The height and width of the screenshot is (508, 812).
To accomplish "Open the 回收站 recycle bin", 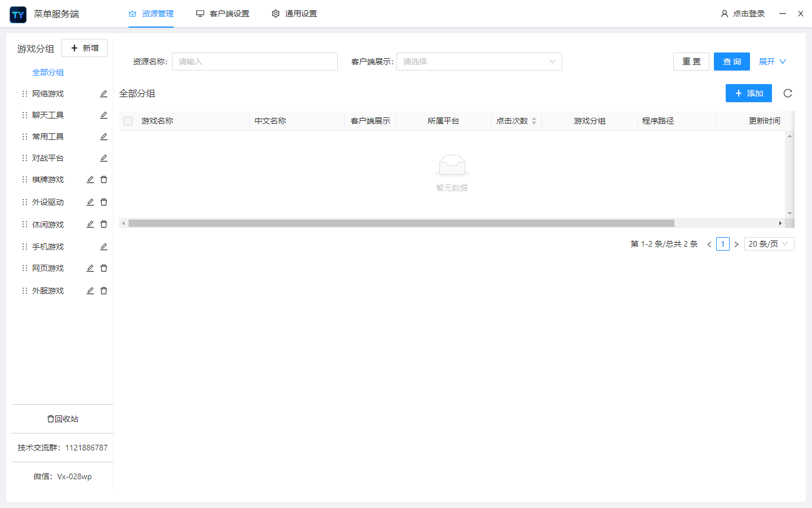I will click(63, 419).
